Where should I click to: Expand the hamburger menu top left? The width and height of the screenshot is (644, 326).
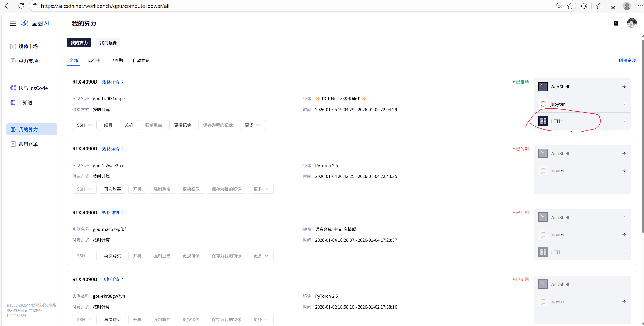[x=13, y=23]
